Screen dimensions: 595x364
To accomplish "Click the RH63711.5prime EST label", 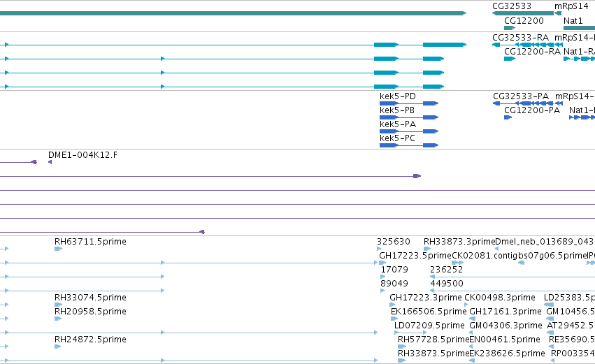I will (x=90, y=242).
